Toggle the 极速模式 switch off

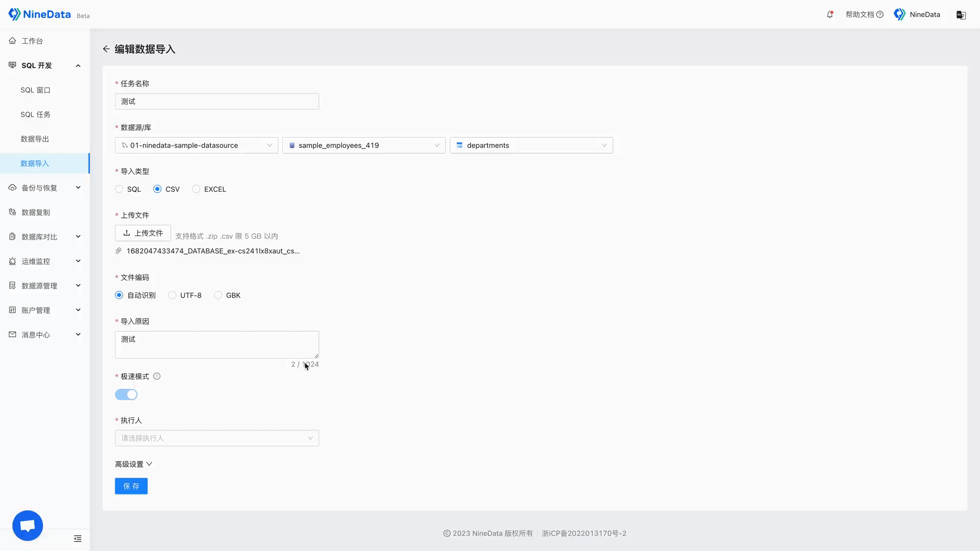(126, 395)
